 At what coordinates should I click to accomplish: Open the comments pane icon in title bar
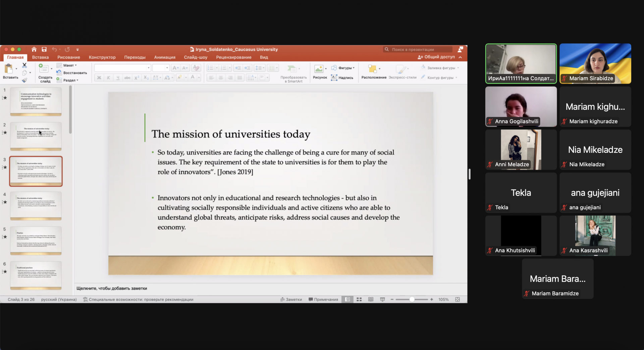click(460, 49)
